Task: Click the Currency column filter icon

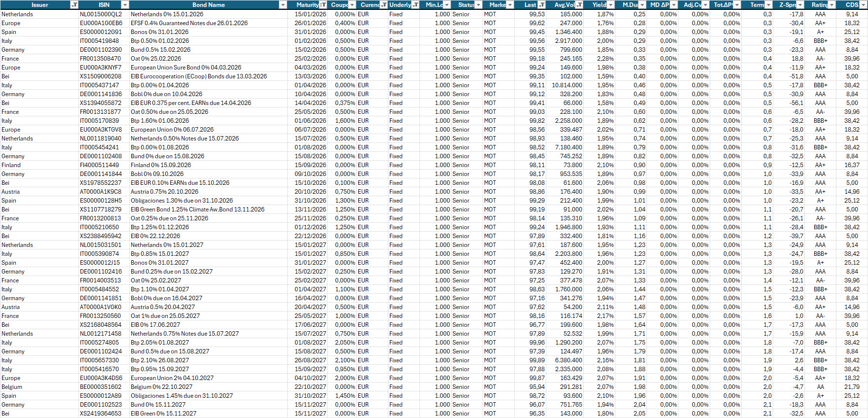Action: [x=383, y=5]
